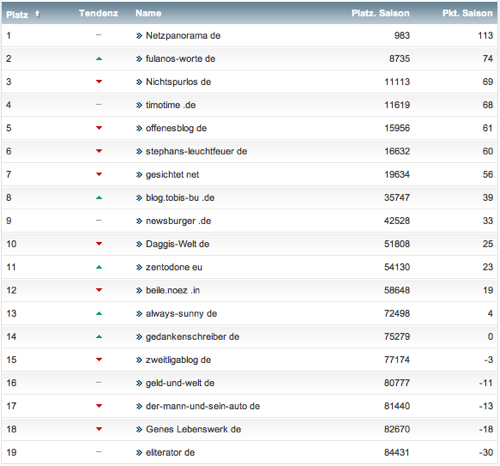Viewport: 500px width, 466px height.
Task: Click red down arrow for offenesblog
Action: tap(99, 128)
